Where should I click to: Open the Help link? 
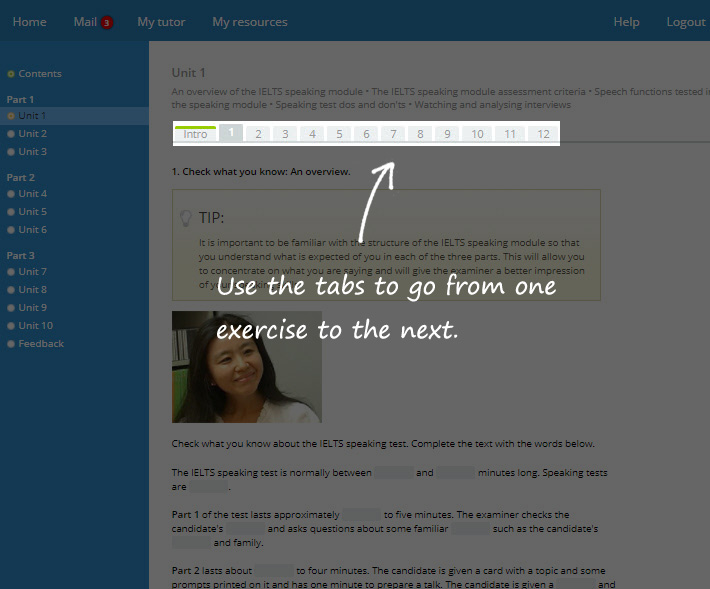(626, 22)
